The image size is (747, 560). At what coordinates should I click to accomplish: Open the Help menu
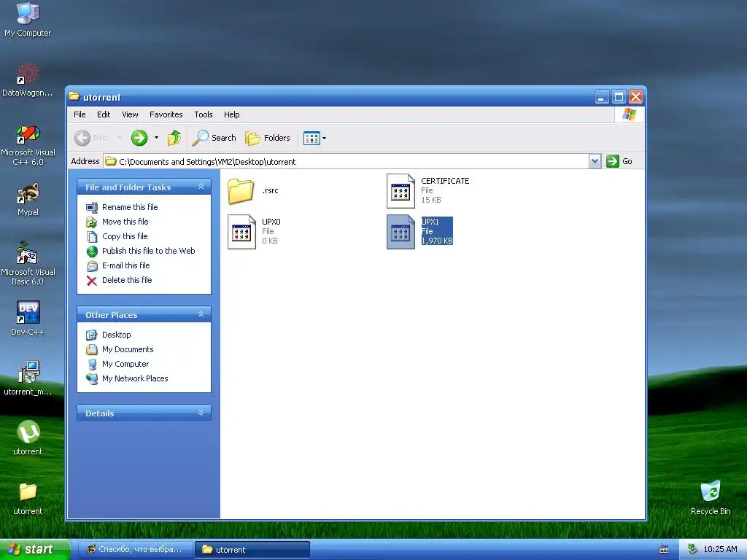click(x=231, y=114)
